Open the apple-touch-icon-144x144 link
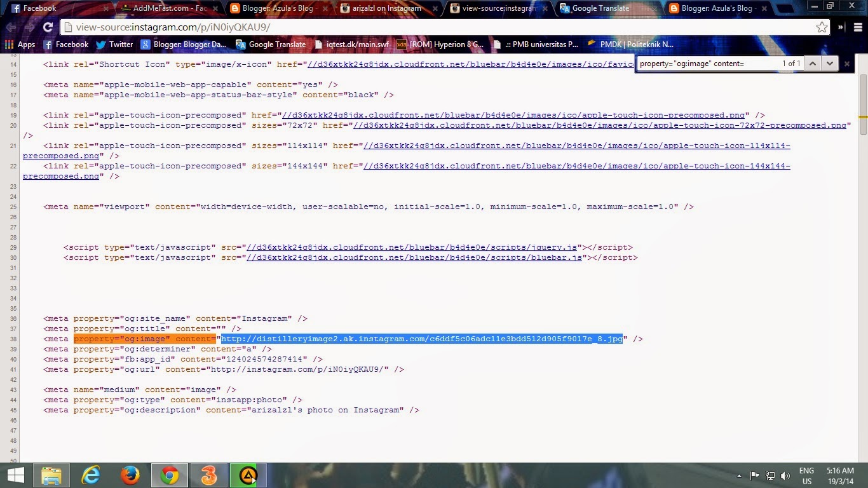Image resolution: width=868 pixels, height=488 pixels. coord(576,166)
